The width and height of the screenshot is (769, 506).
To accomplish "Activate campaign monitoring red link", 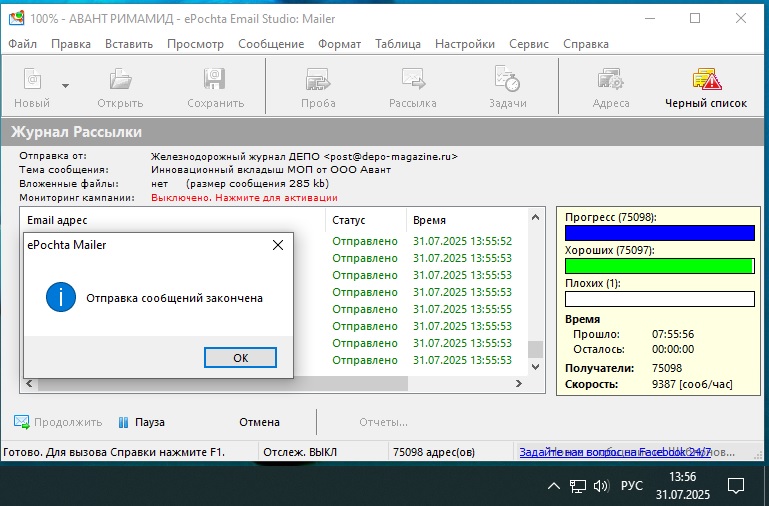I will pyautogui.click(x=244, y=198).
